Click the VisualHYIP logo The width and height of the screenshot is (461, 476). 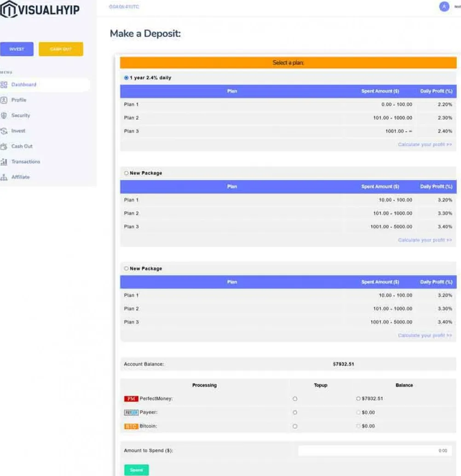[x=40, y=9]
